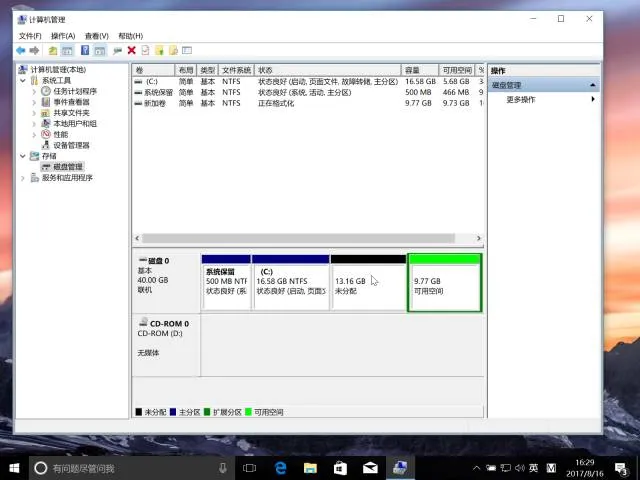Viewport: 640px width, 480px height.
Task: Select 性能 tree item
Action: 60,134
